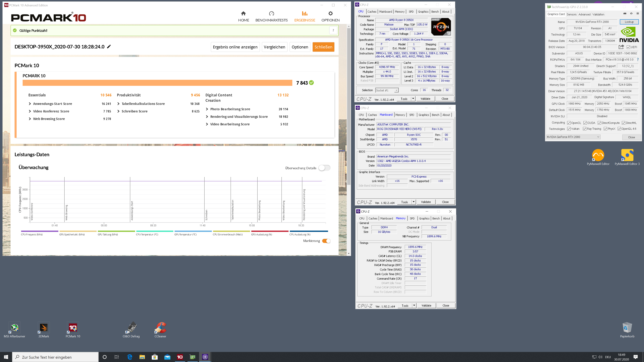Open the PyMaxwell Editor desktop icon
Viewport: 644px width, 362px height.
tap(598, 157)
